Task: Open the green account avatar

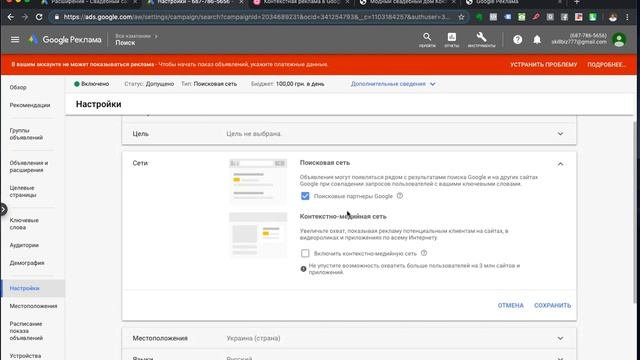Action: [619, 40]
